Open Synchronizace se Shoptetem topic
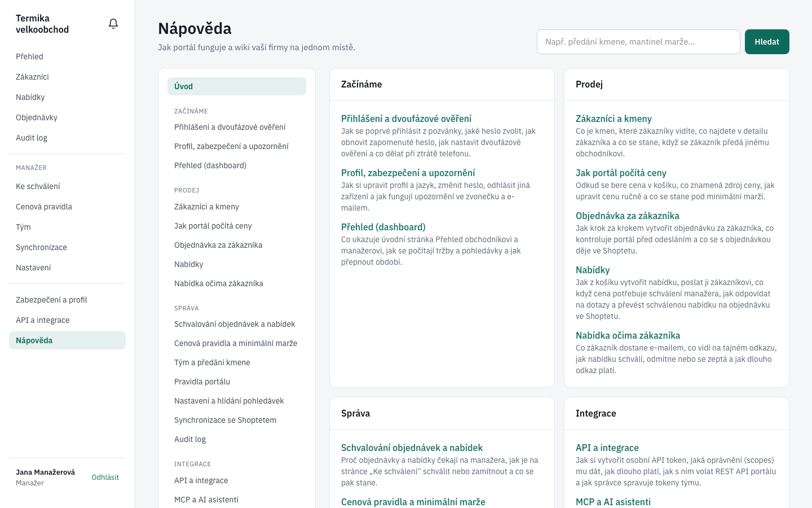This screenshot has height=508, width=812. (x=237, y=420)
